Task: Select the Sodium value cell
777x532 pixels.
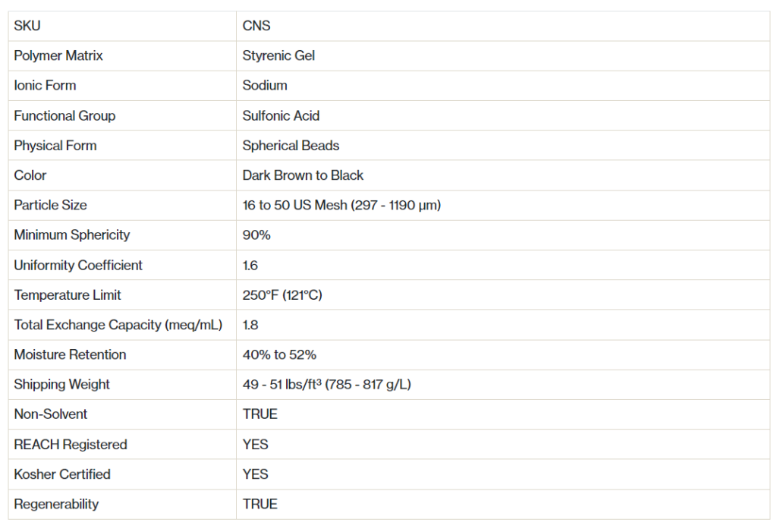Action: click(x=265, y=86)
